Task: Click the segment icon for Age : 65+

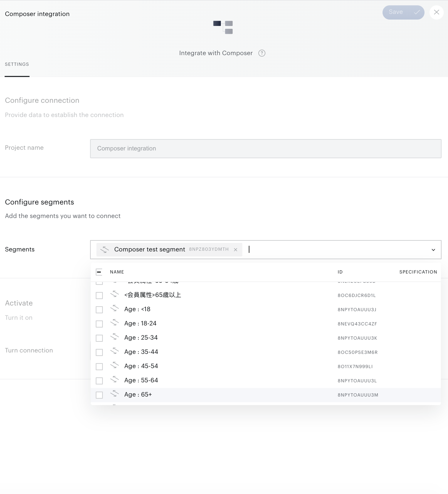Action: (x=114, y=394)
